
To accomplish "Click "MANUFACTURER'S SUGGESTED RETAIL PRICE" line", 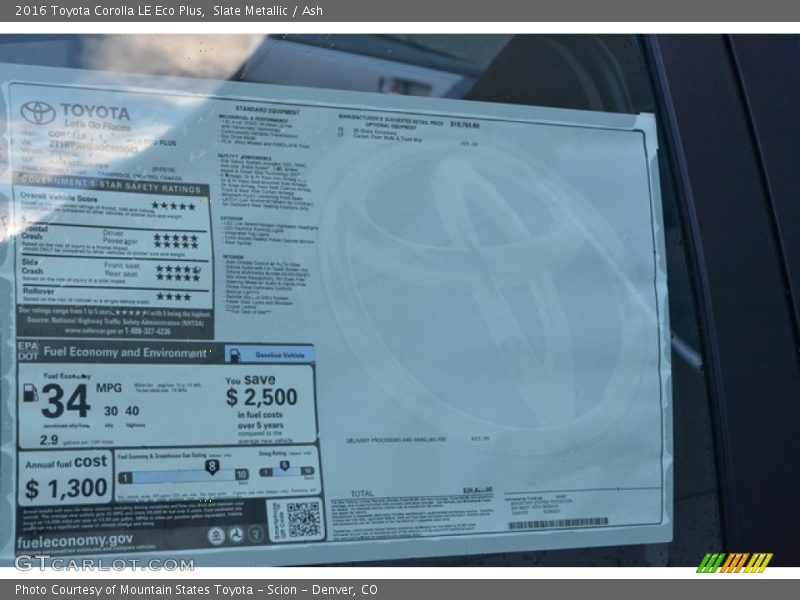I will click(x=391, y=120).
